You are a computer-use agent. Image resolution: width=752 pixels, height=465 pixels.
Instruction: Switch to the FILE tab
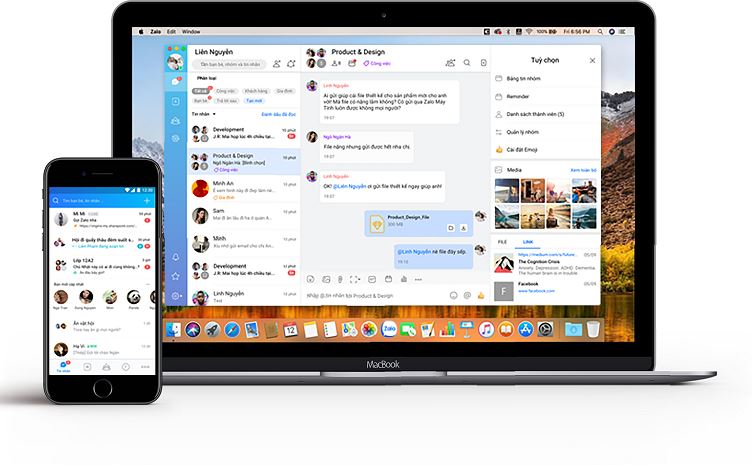pos(502,242)
